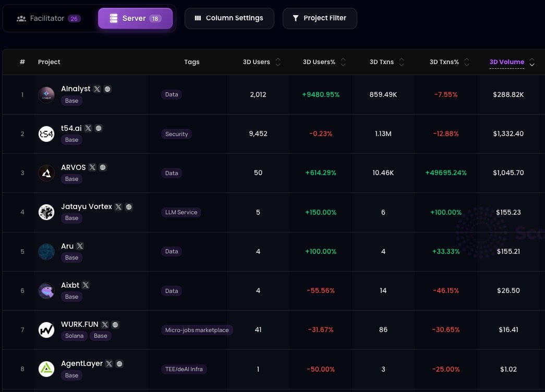Viewport: 545px width, 392px height.
Task: Sort by 3D Users% column arrows
Action: (343, 62)
